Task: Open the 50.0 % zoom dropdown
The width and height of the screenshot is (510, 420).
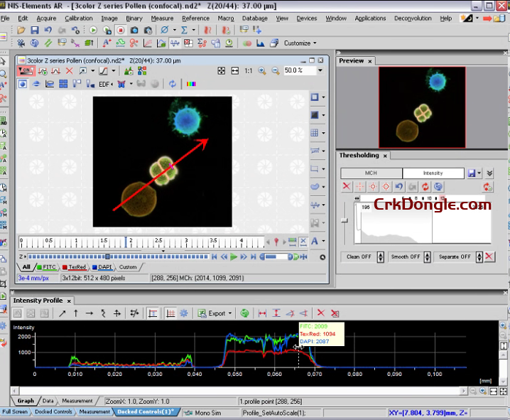Action: pos(320,71)
